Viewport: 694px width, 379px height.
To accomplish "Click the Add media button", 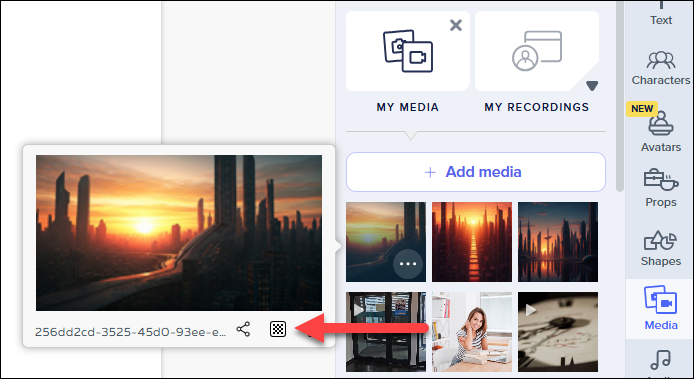I will pyautogui.click(x=476, y=172).
